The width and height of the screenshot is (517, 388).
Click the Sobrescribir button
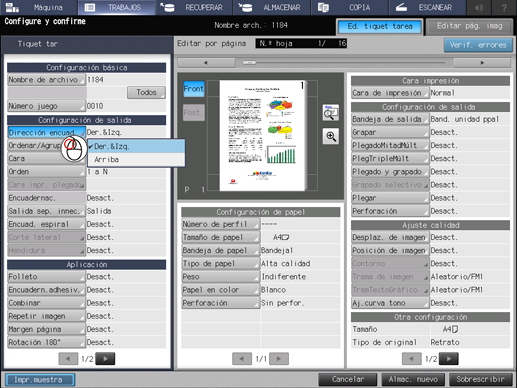tap(480, 379)
